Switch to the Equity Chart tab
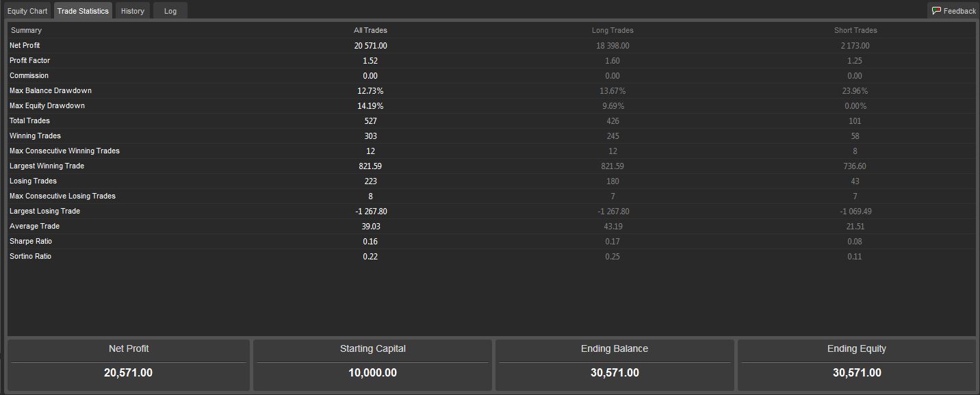This screenshot has width=980, height=395. 27,11
